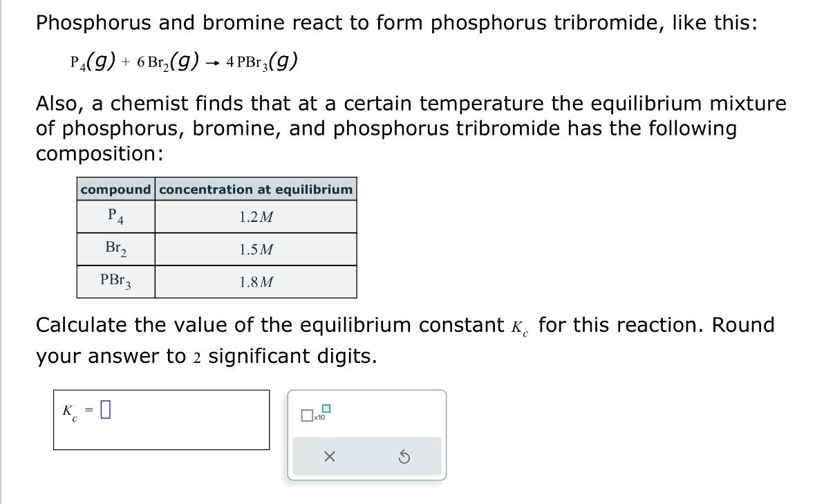This screenshot has width=815, height=504.
Task: Click the clear icon in the gray toolbar
Action: coord(330,457)
